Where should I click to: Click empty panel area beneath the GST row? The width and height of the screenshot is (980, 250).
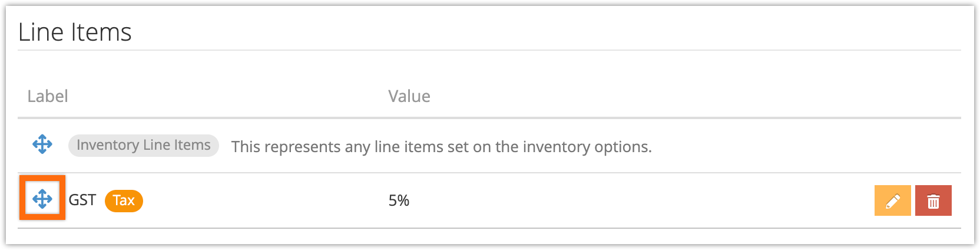coord(489,236)
